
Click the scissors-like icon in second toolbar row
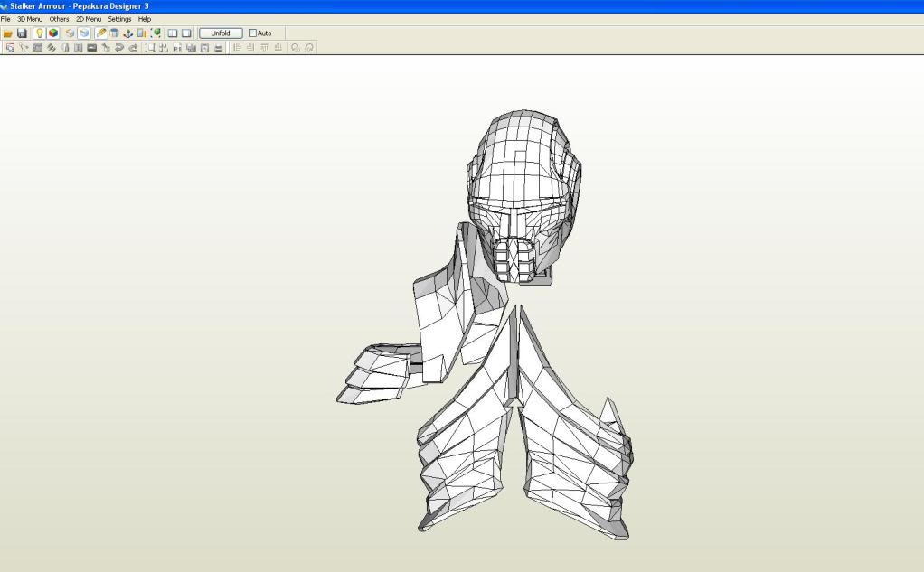24,48
